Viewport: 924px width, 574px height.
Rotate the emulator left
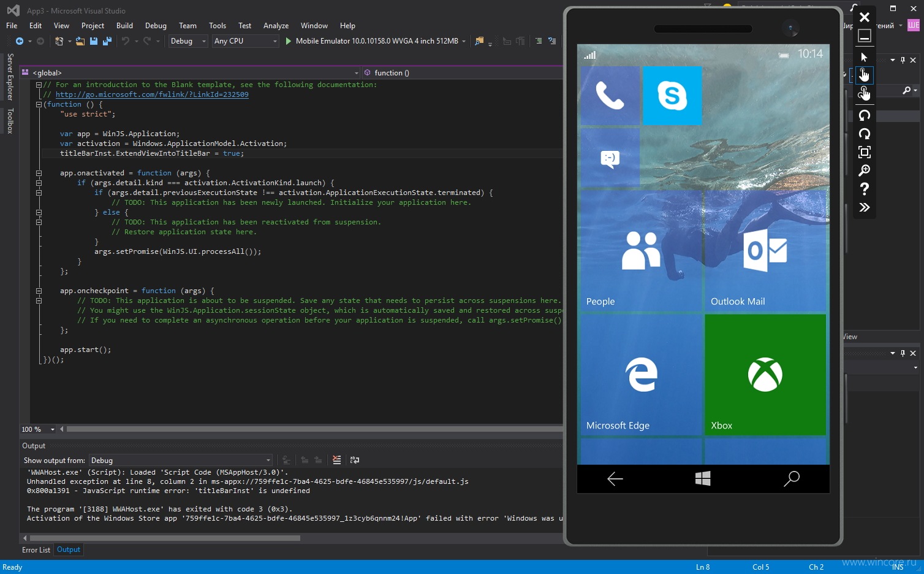[864, 115]
